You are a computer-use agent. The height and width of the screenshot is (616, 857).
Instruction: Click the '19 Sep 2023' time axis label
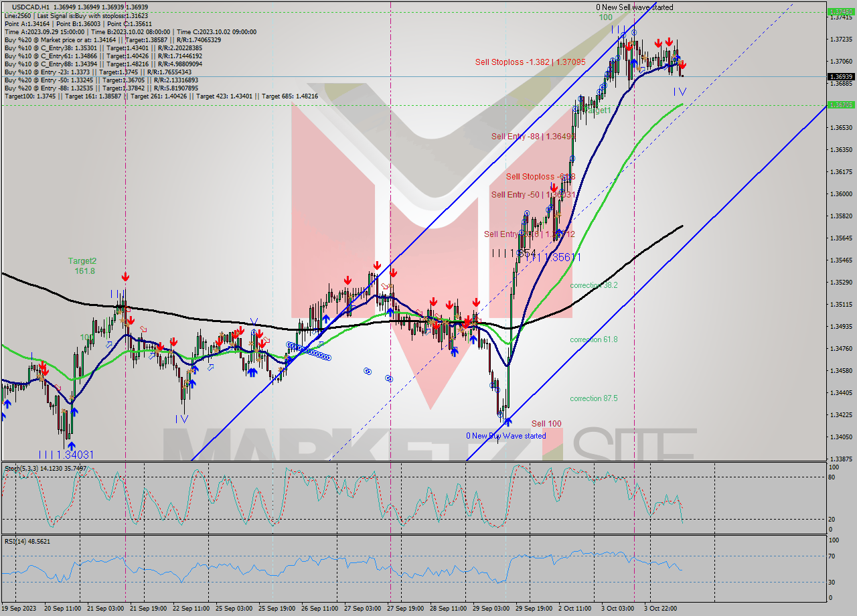[x=19, y=609]
